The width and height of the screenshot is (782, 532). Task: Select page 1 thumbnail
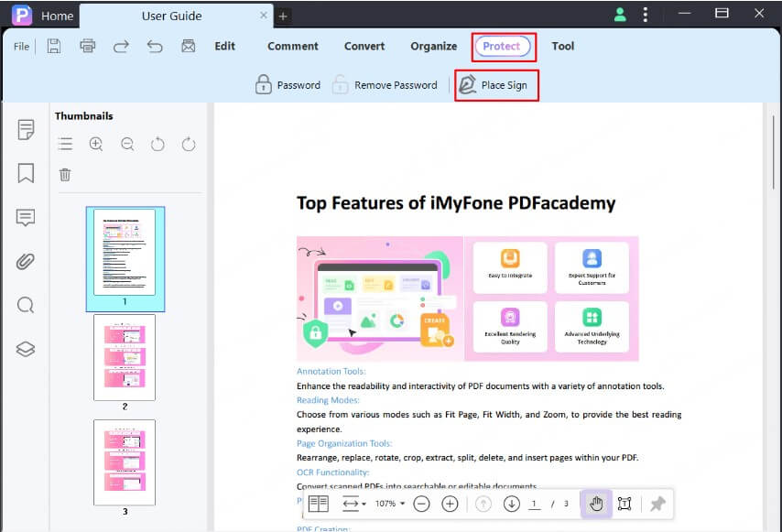coord(125,253)
